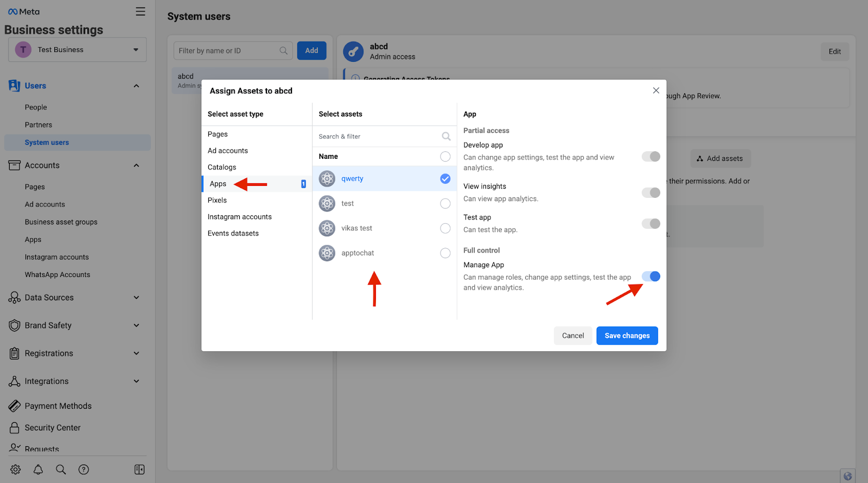Image resolution: width=868 pixels, height=483 pixels.
Task: Click the Users section icon
Action: tap(15, 86)
